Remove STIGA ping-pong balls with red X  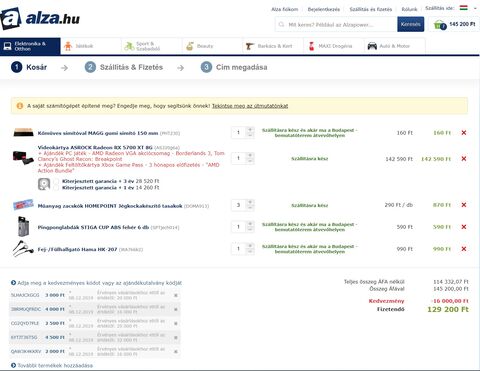coord(464,227)
